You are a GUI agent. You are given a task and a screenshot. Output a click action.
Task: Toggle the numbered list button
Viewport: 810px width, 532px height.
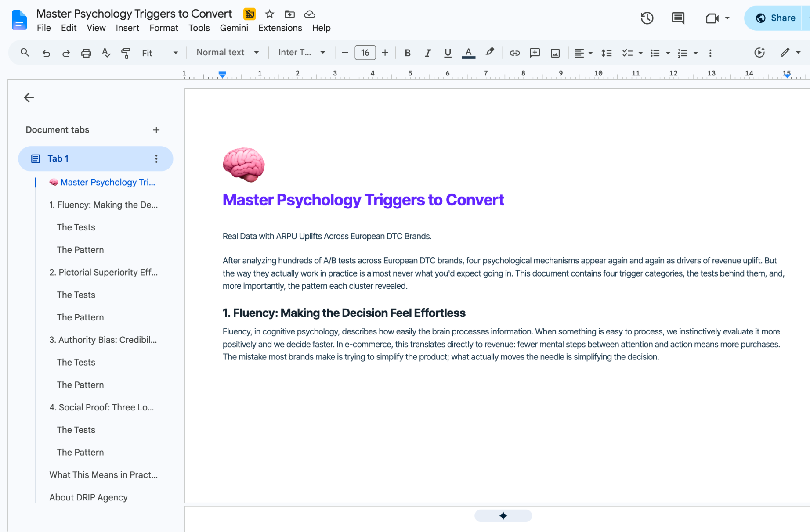pyautogui.click(x=682, y=53)
